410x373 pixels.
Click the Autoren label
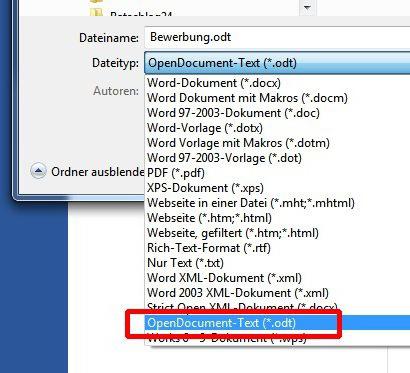point(115,91)
